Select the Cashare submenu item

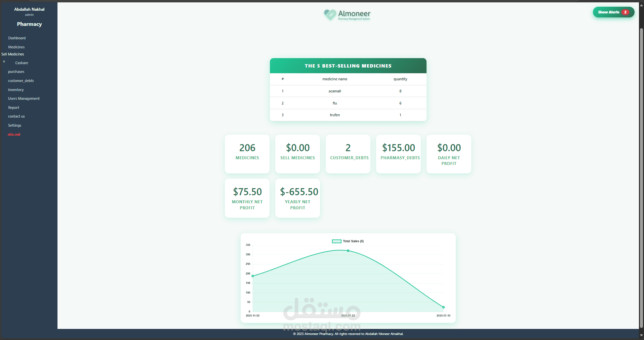(x=22, y=63)
